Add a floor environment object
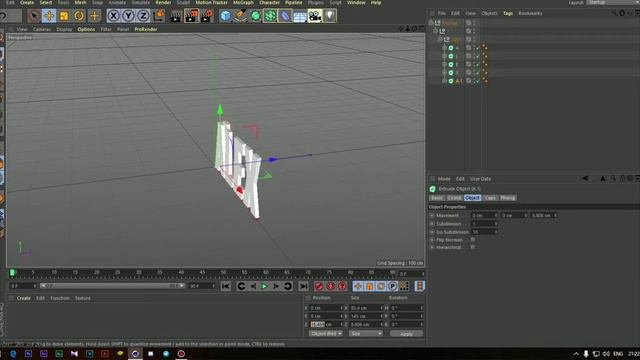The height and width of the screenshot is (360, 640). click(300, 16)
